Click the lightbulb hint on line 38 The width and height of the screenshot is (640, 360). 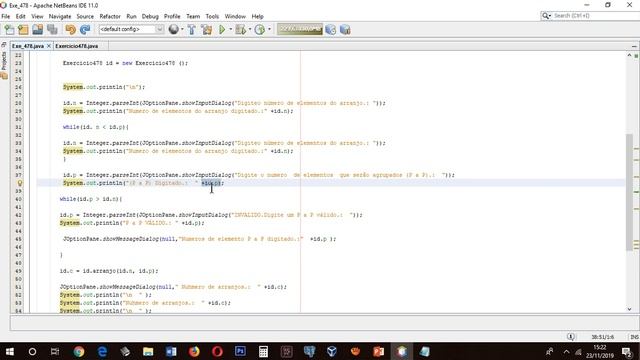[19, 183]
